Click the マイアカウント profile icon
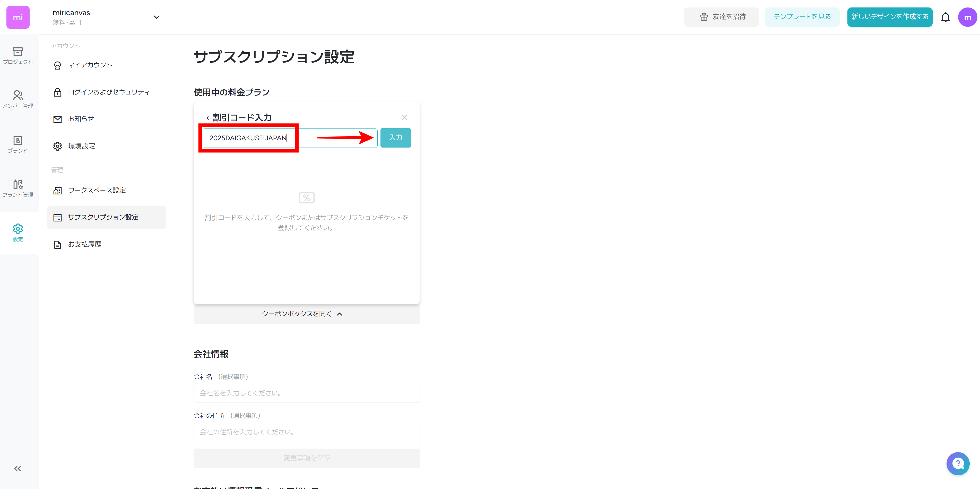The width and height of the screenshot is (980, 489). click(x=57, y=65)
